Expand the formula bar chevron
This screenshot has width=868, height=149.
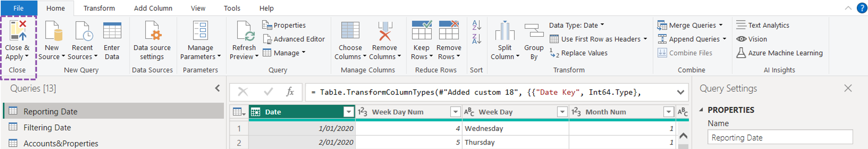pyautogui.click(x=681, y=92)
